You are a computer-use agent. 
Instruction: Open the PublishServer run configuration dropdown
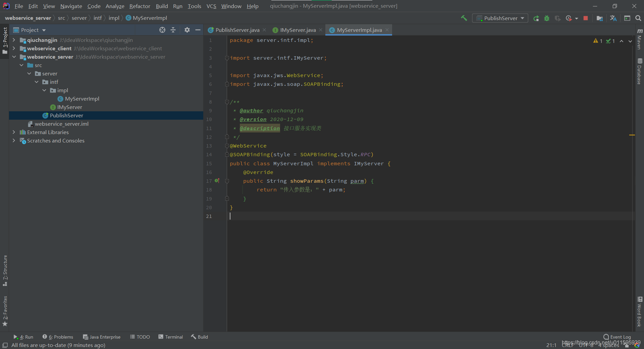(523, 18)
